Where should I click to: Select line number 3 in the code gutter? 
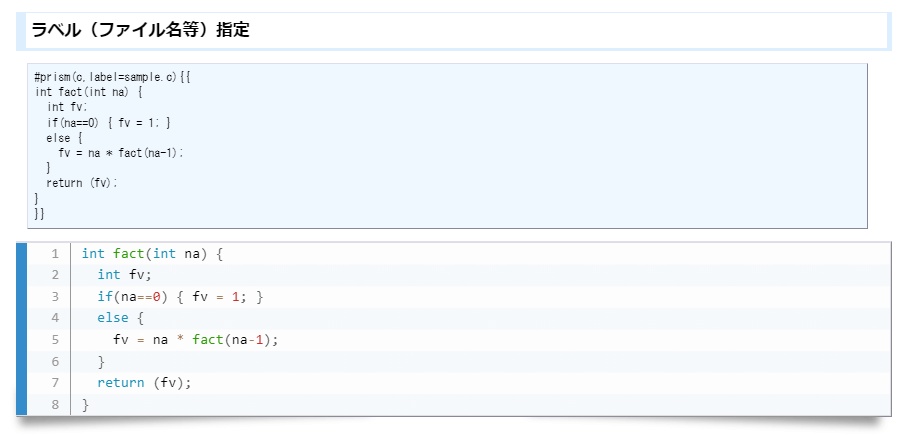point(55,297)
